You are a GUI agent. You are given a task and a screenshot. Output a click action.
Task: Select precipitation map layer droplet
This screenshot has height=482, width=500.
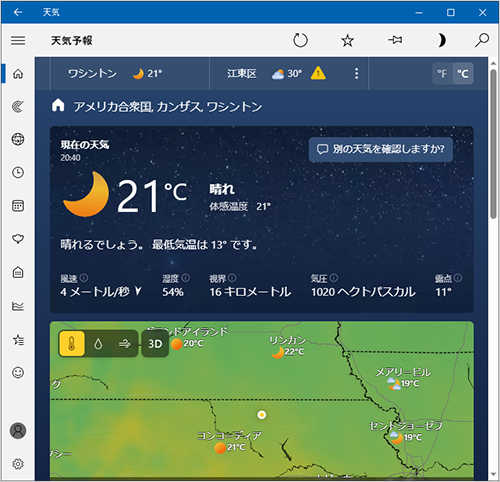pyautogui.click(x=98, y=344)
